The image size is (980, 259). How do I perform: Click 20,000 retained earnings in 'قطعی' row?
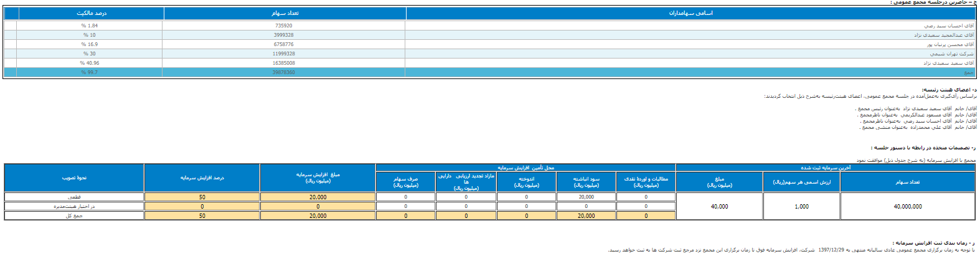[586, 197]
